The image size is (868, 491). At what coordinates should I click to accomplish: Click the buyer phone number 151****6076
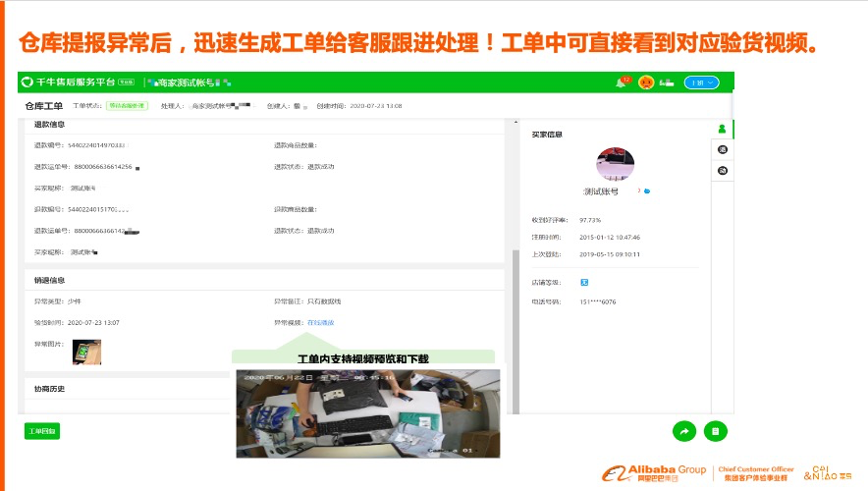(598, 301)
